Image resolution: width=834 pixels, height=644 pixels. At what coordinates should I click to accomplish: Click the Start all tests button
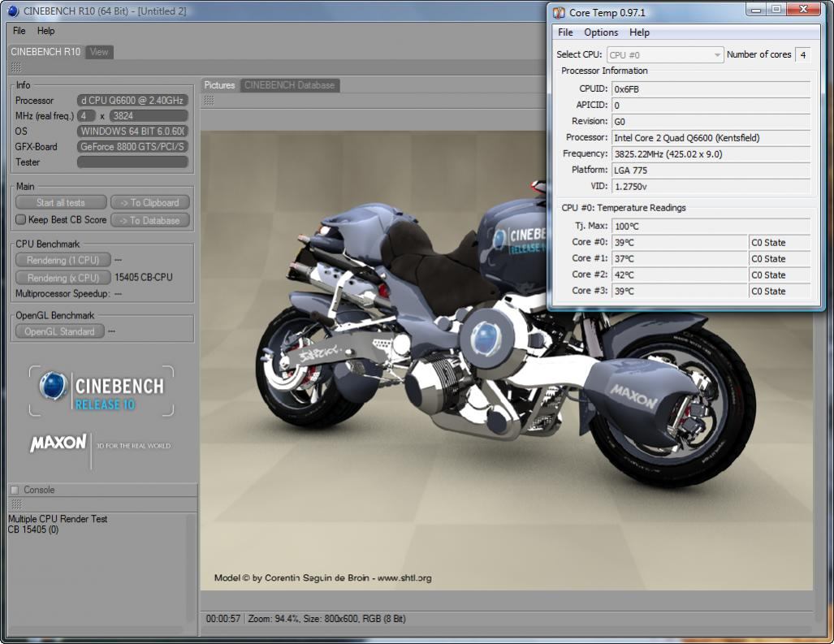coord(61,202)
